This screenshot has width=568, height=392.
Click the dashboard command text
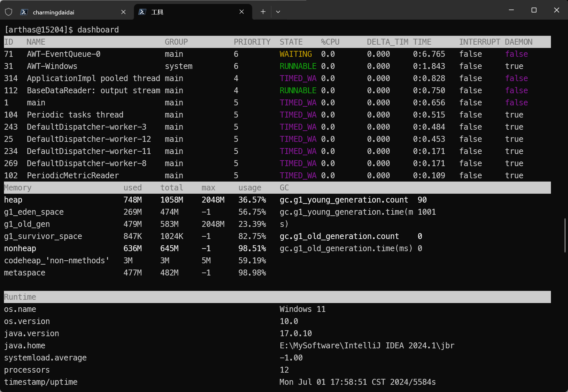[x=98, y=30]
